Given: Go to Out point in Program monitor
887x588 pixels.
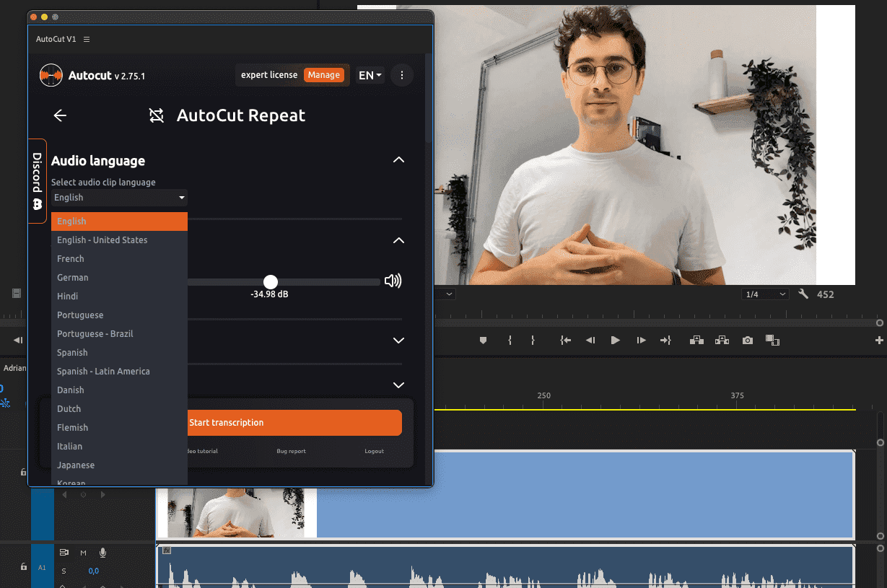Looking at the screenshot, I should tap(665, 341).
